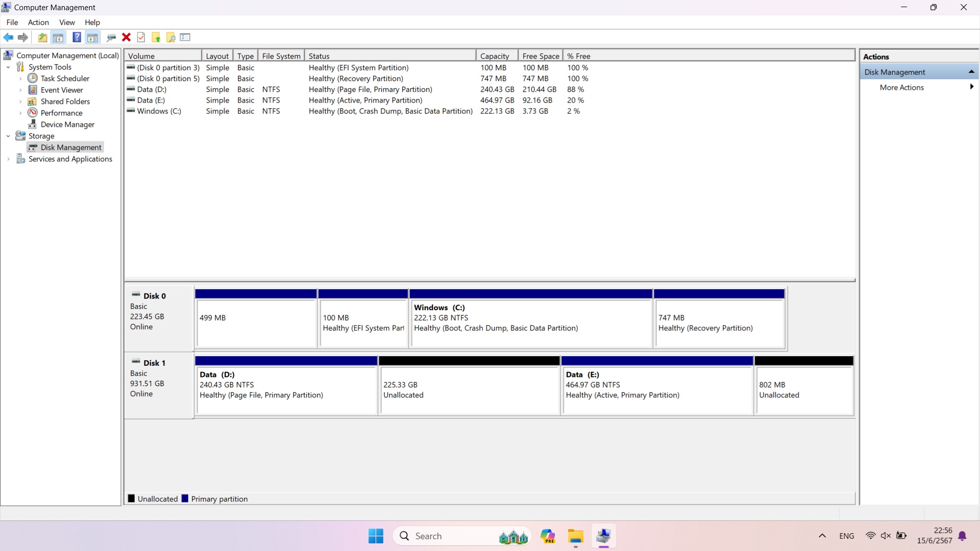Click the Properties checkmark page icon
Image resolution: width=980 pixels, height=551 pixels.
(x=141, y=37)
